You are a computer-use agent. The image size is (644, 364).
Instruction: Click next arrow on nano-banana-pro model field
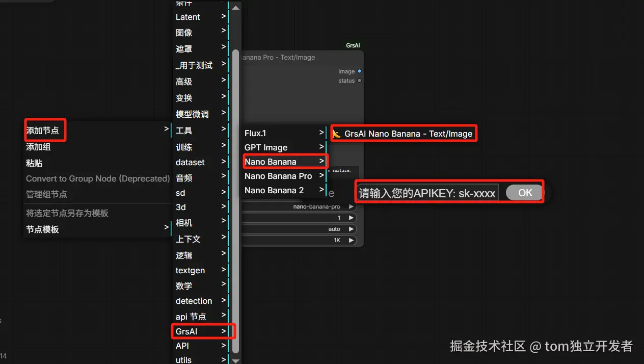[351, 206]
